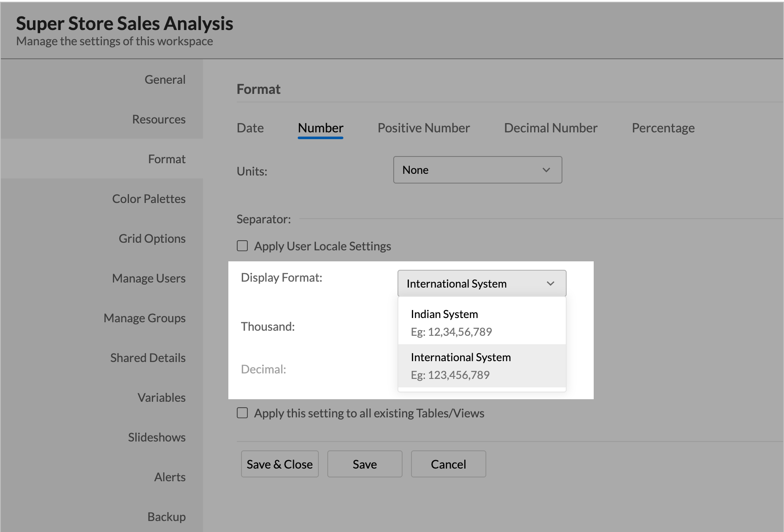
Task: Check Apply this setting to all existing Tables/Views
Action: coord(242,413)
